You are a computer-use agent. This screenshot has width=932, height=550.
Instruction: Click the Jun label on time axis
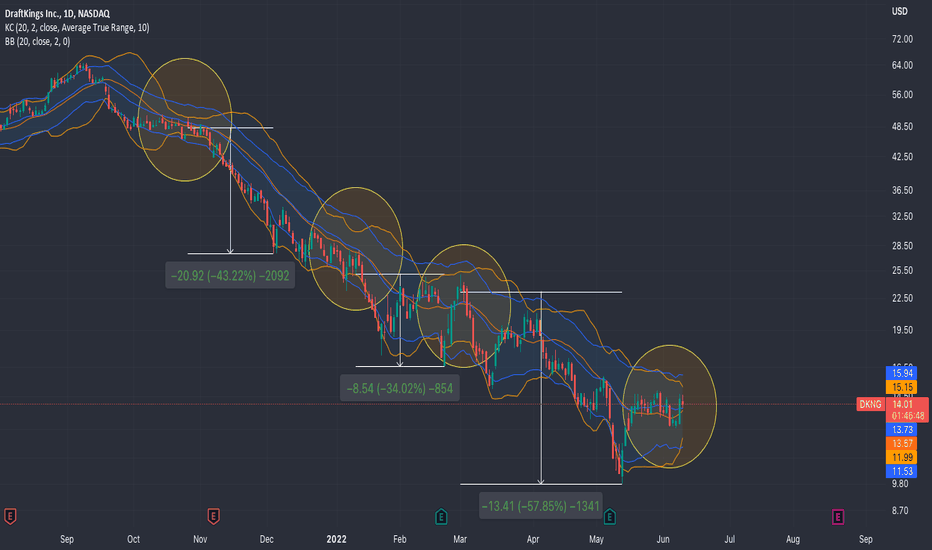click(663, 539)
